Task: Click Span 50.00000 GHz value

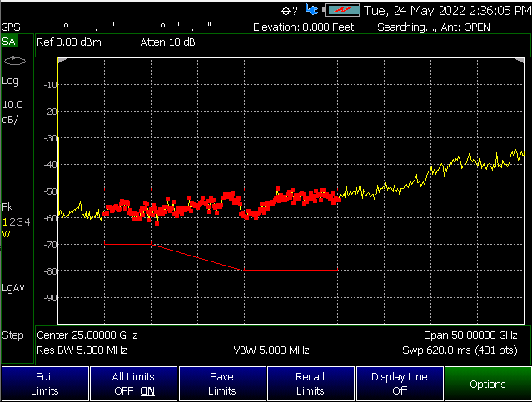Action: tap(470, 335)
